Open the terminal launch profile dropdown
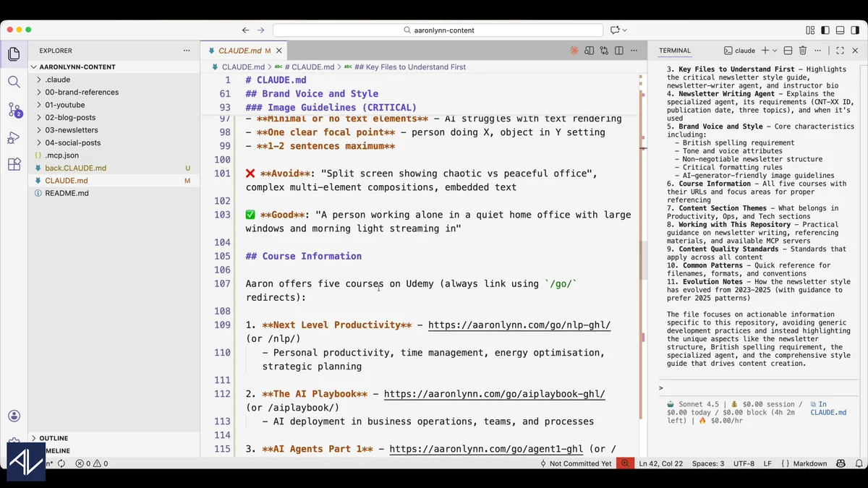The image size is (868, 488). [775, 51]
